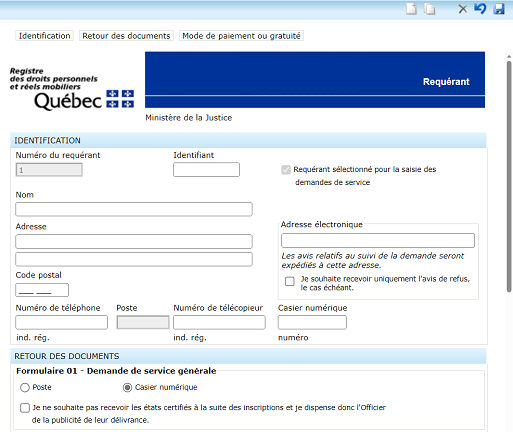
Task: Click the Numéro de téléphone field
Action: click(62, 322)
